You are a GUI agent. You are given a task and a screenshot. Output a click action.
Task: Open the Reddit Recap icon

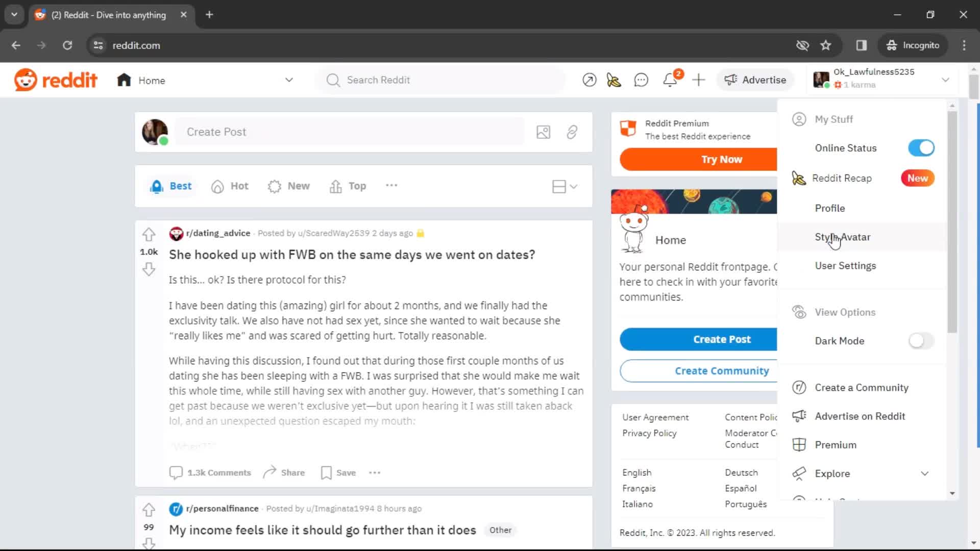(800, 178)
